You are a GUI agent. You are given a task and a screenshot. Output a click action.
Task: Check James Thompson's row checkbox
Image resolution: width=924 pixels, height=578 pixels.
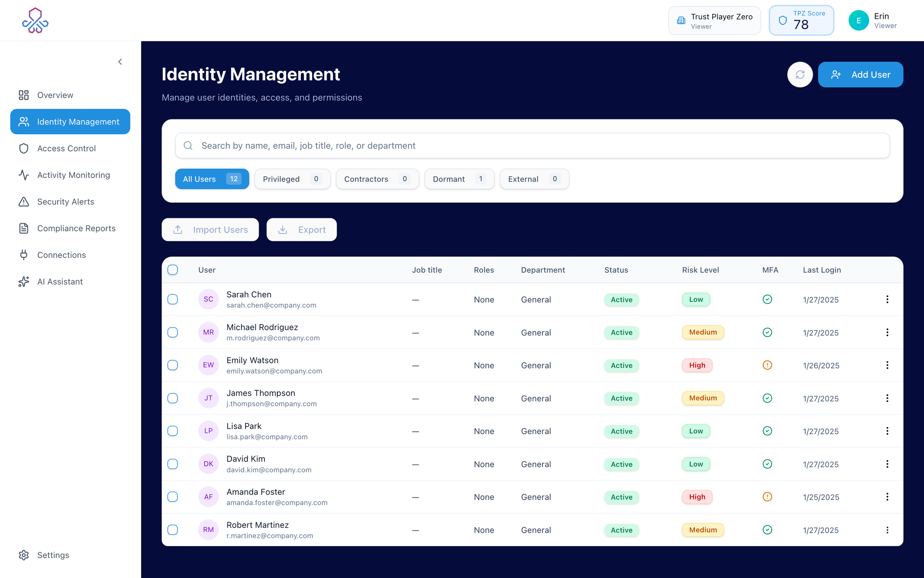(173, 398)
